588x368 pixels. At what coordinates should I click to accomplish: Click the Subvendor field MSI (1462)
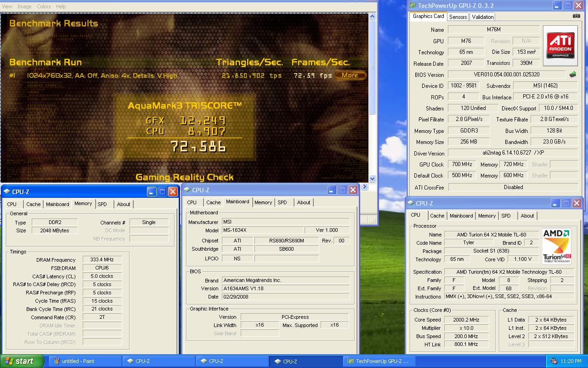click(x=545, y=86)
